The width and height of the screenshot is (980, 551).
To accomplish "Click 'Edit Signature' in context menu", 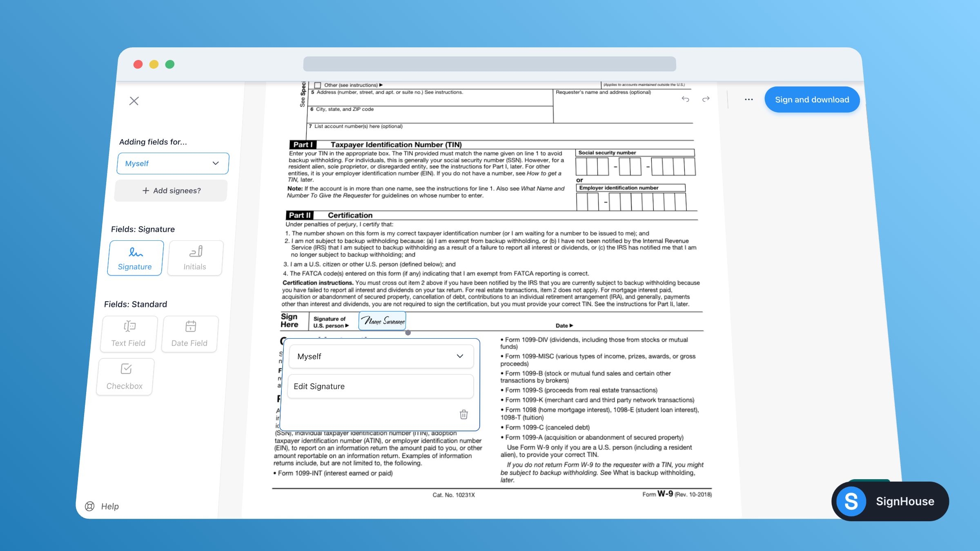I will click(x=380, y=386).
